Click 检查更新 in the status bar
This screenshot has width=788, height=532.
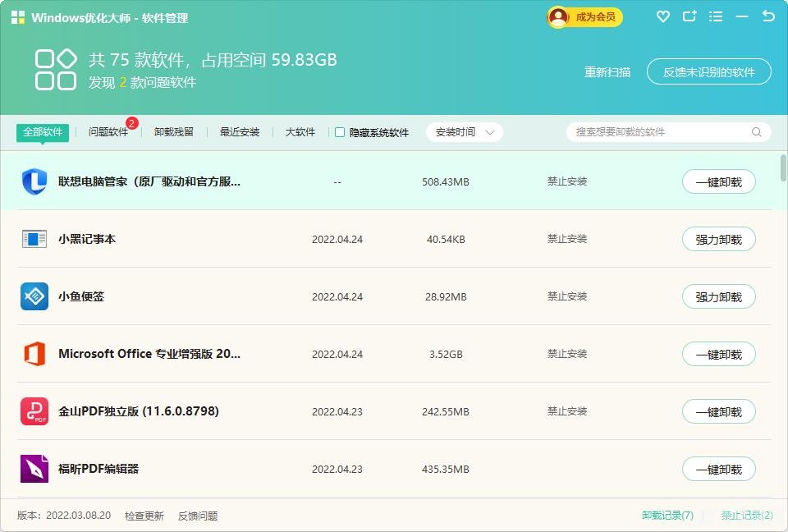pyautogui.click(x=145, y=515)
